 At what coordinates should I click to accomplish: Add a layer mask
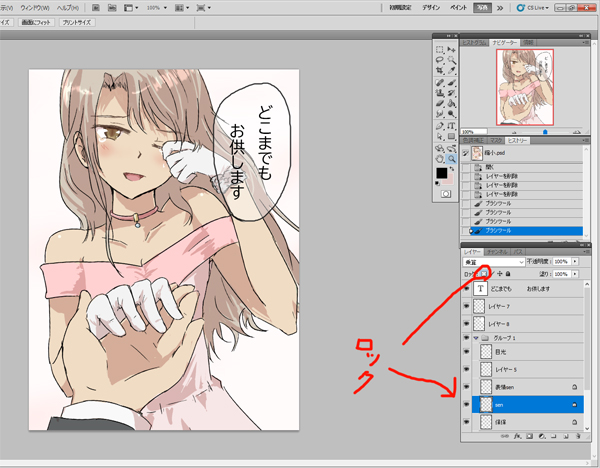529,436
